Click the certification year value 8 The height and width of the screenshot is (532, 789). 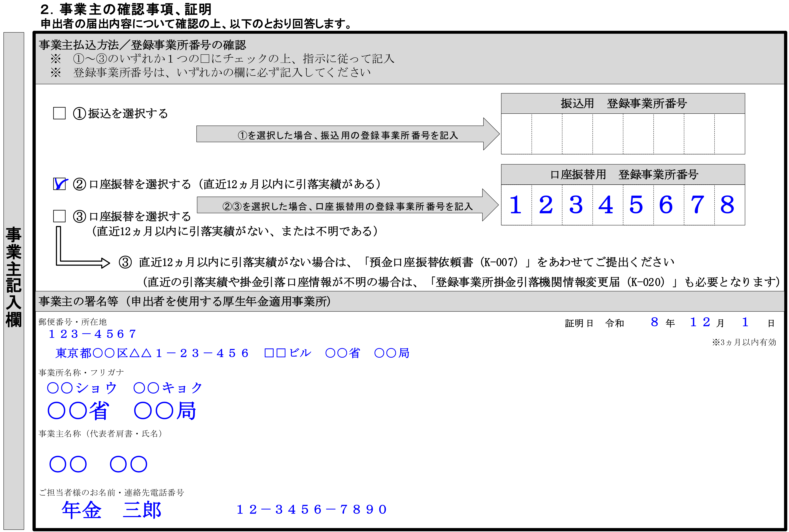coord(655,322)
